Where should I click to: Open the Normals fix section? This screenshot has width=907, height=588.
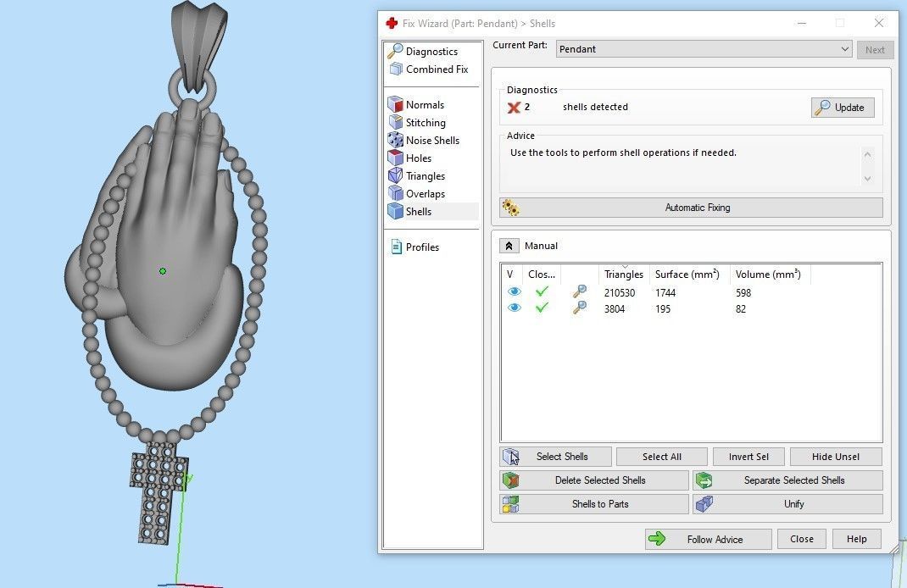425,105
